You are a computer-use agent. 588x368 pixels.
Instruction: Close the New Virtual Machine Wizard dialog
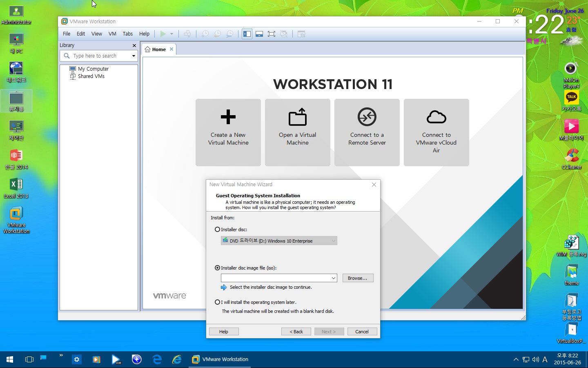click(374, 185)
